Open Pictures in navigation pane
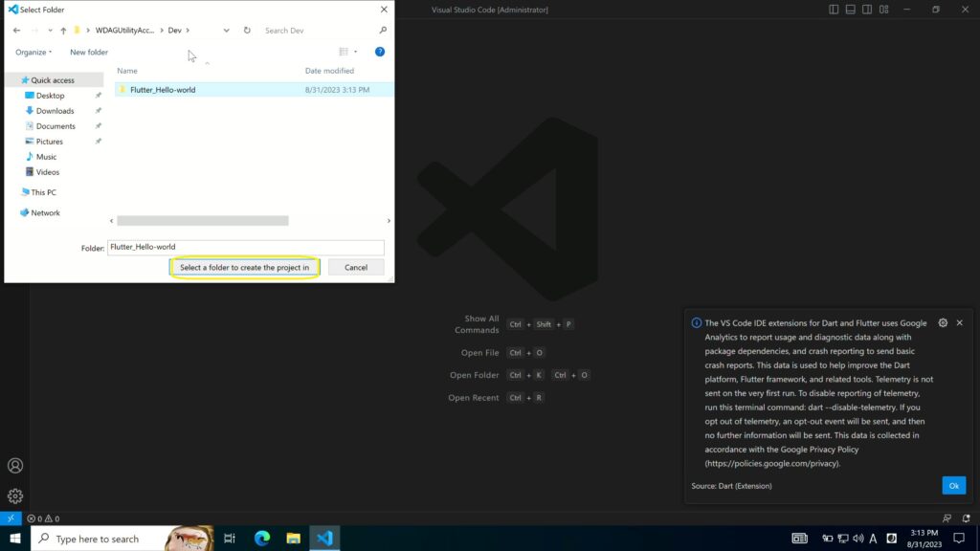Screen dimensions: 980x551 [50, 142]
